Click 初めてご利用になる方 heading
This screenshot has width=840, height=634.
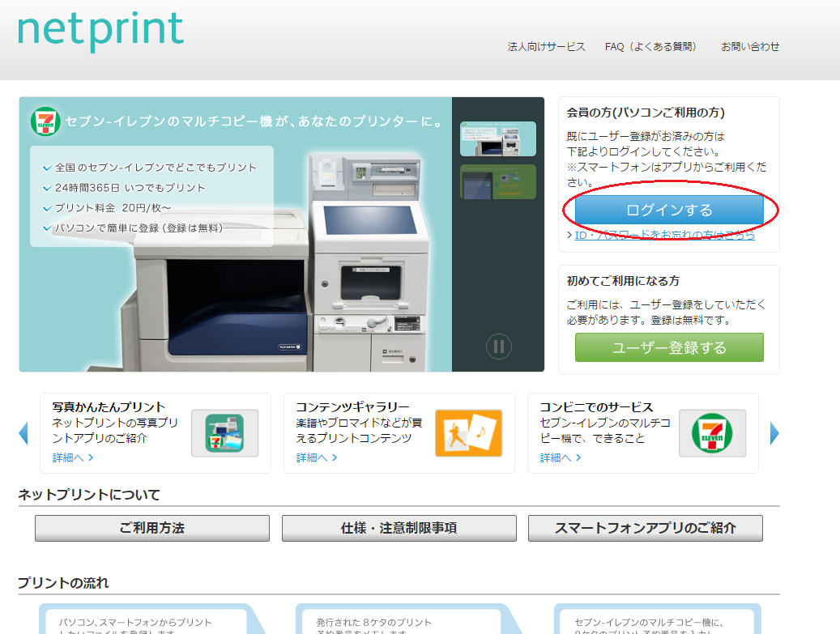[623, 281]
